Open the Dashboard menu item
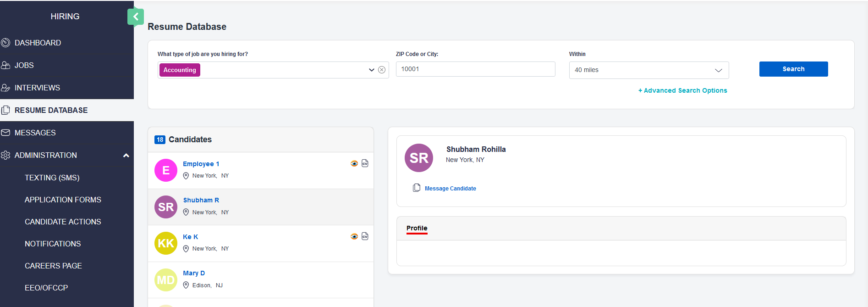 point(38,43)
